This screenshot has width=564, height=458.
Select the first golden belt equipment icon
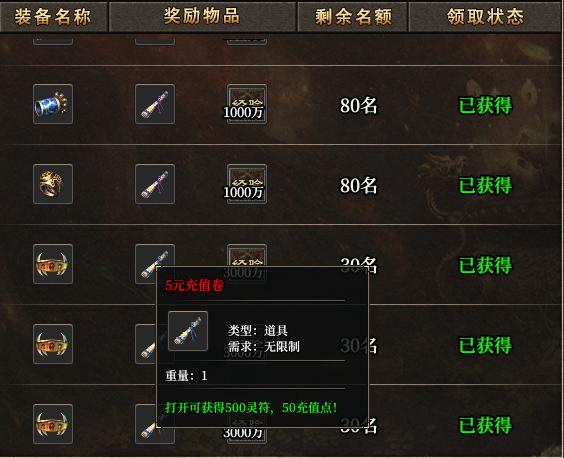pyautogui.click(x=53, y=264)
